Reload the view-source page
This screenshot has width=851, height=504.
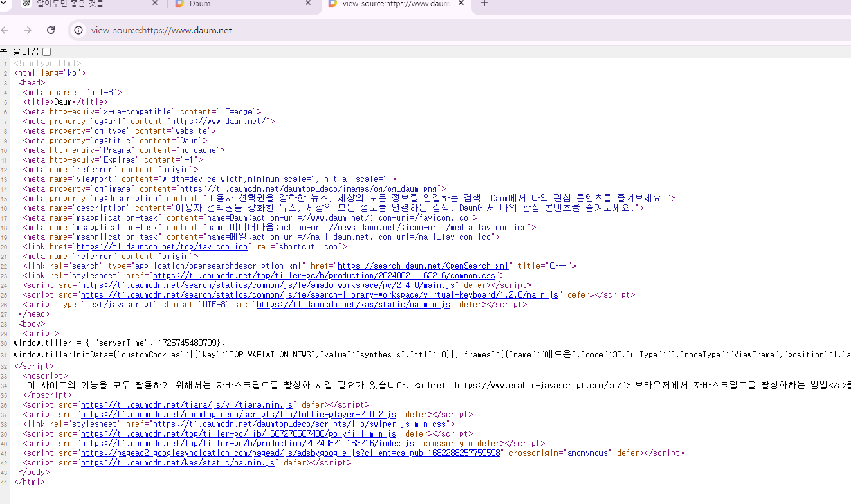[51, 30]
